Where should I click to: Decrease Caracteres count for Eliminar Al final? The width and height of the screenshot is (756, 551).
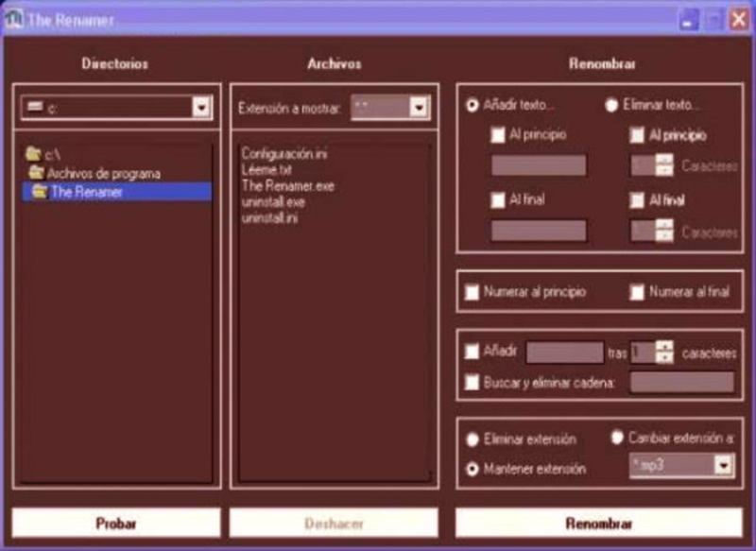pos(664,235)
